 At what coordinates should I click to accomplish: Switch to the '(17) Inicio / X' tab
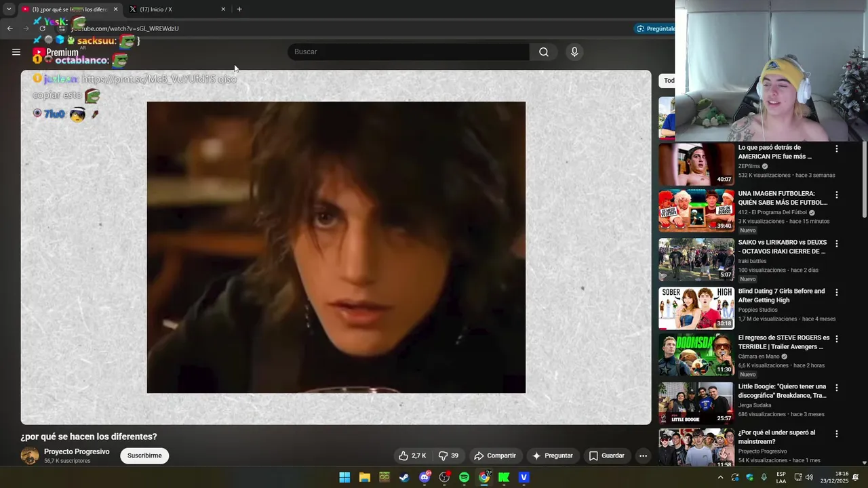(178, 9)
